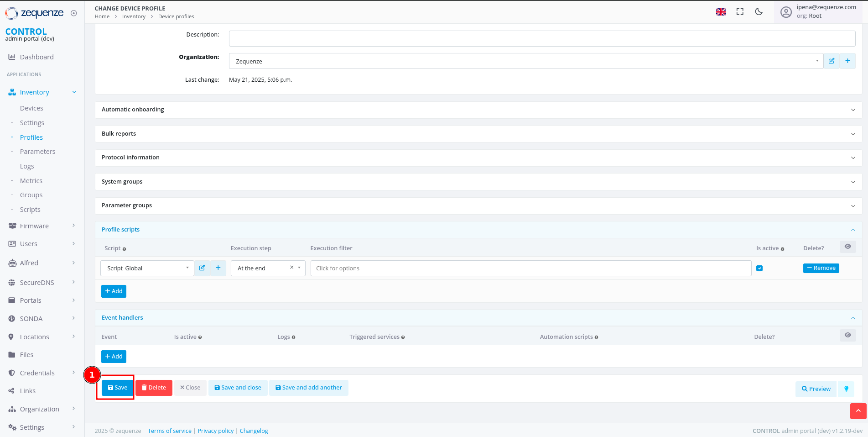Open the Organization dropdown showing Zequenze
868x437 pixels.
(525, 61)
